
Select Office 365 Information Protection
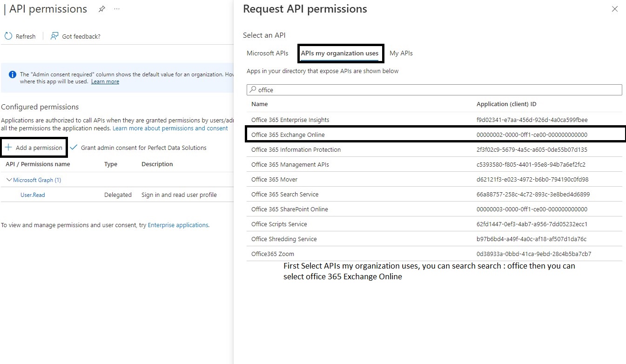click(x=434, y=149)
